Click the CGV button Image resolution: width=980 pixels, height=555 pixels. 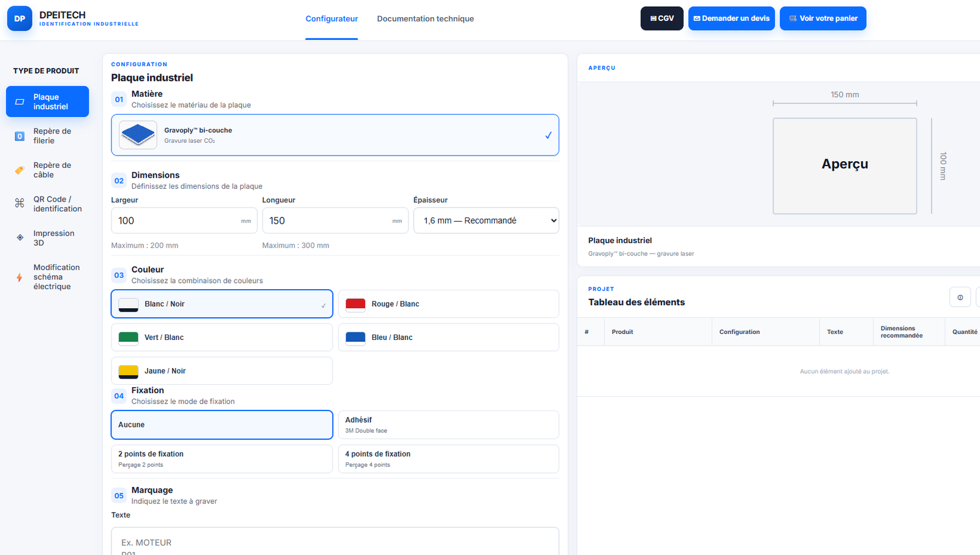tap(661, 18)
